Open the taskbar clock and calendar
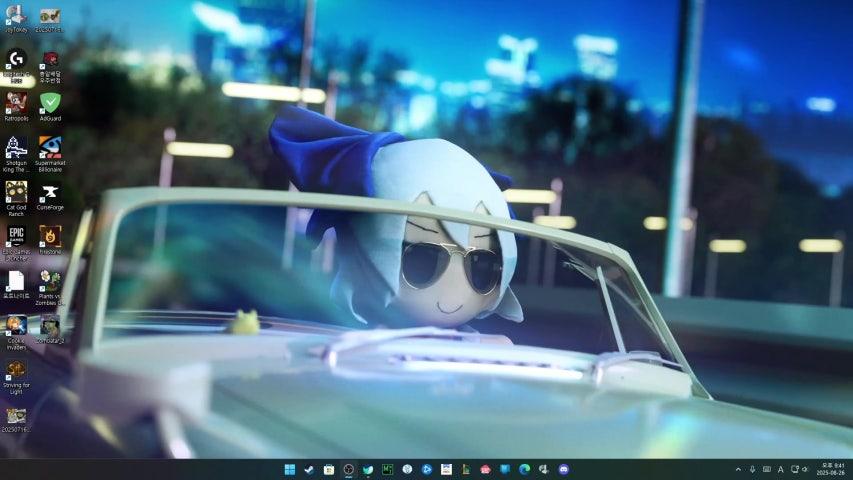Screen dimensions: 853x480 point(832,469)
